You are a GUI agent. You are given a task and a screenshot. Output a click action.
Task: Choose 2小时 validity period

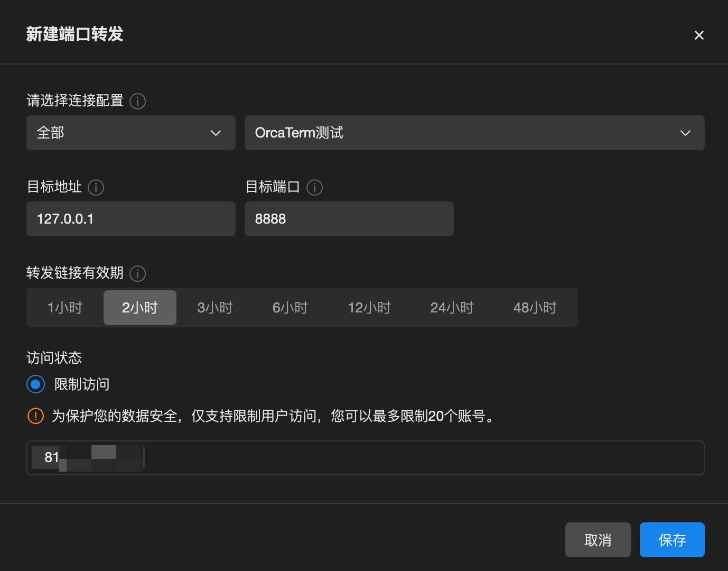[140, 308]
